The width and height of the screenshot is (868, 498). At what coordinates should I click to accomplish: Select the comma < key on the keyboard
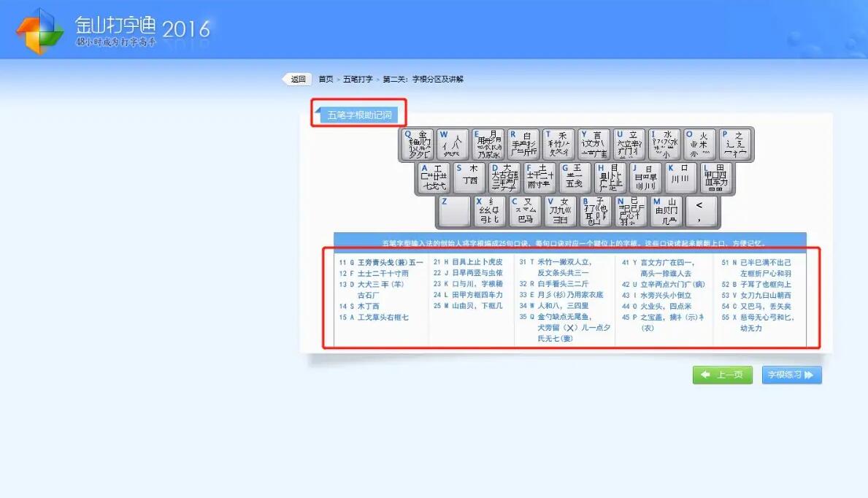702,211
